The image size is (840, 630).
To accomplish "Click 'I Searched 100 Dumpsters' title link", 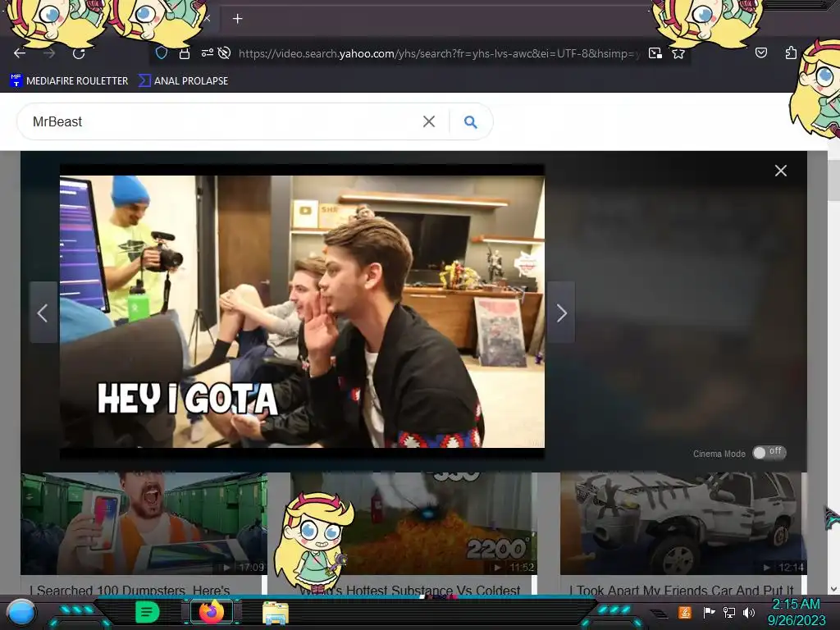I will pyautogui.click(x=130, y=590).
